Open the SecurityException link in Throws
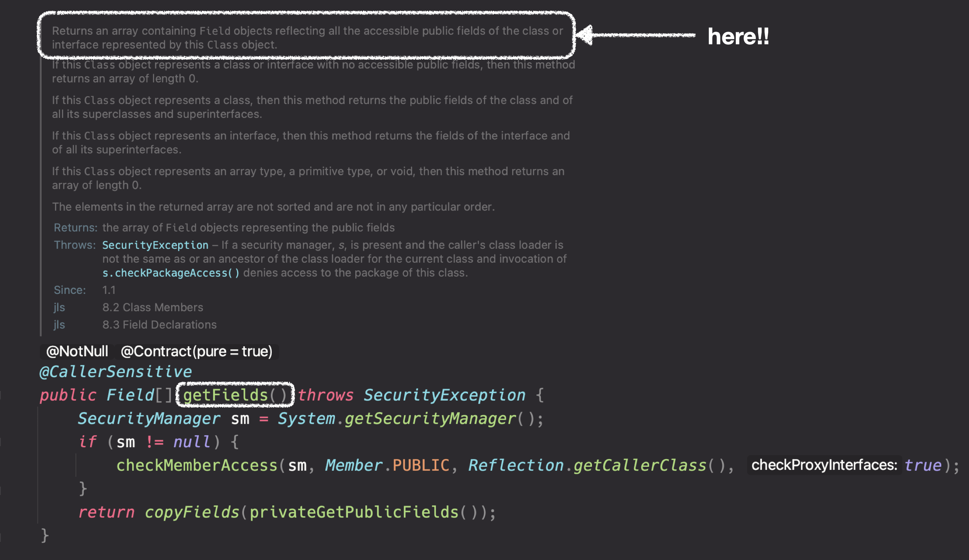Screen dimensions: 969x560 click(x=155, y=245)
